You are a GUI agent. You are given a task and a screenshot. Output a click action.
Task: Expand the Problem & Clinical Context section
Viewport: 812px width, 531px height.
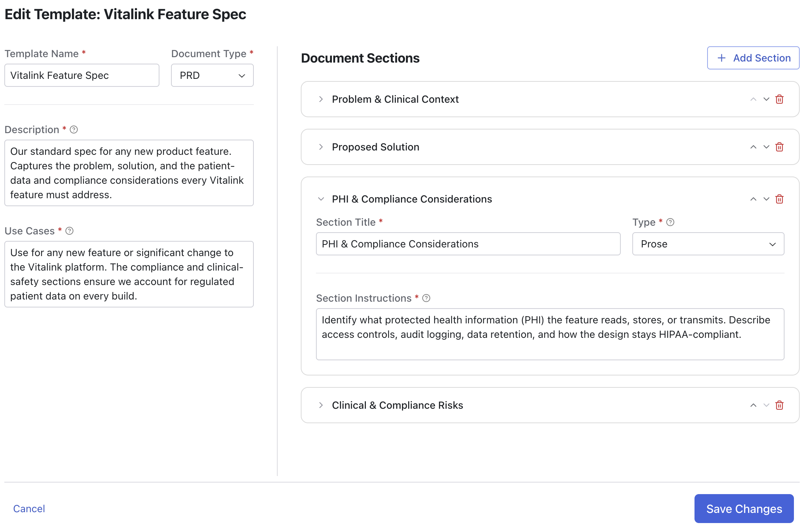(321, 99)
